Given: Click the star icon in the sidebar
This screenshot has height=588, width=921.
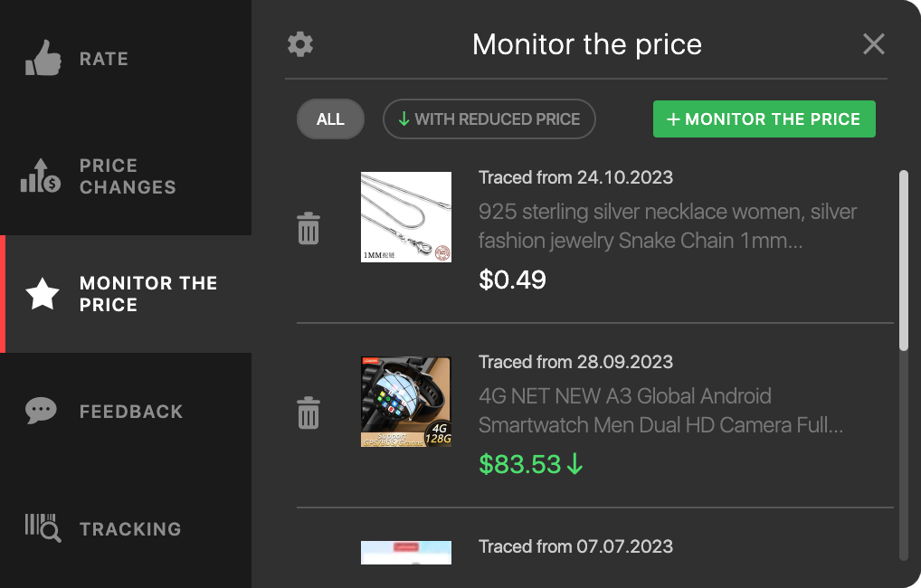Looking at the screenshot, I should pyautogui.click(x=43, y=294).
